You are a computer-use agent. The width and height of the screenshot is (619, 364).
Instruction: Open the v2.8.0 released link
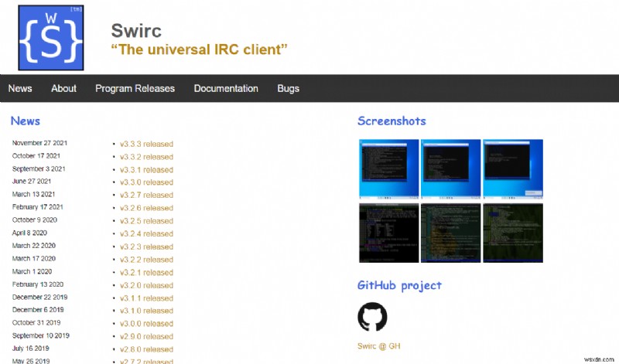[x=146, y=349]
